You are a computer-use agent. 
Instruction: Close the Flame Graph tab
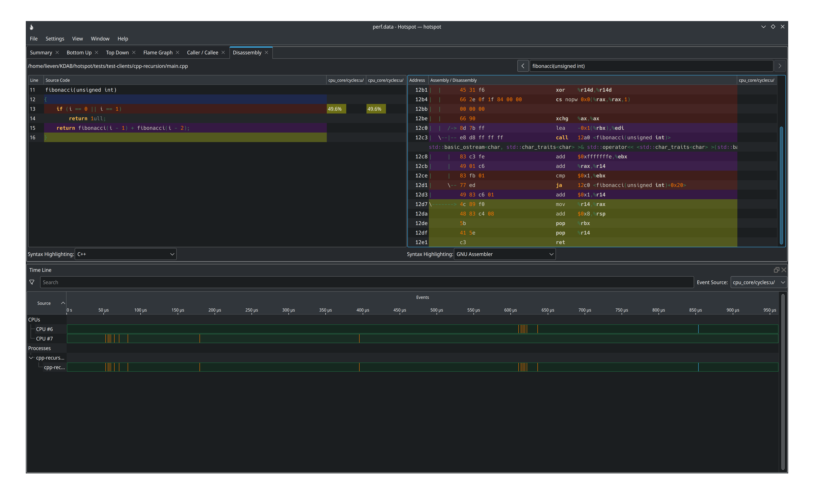(177, 53)
